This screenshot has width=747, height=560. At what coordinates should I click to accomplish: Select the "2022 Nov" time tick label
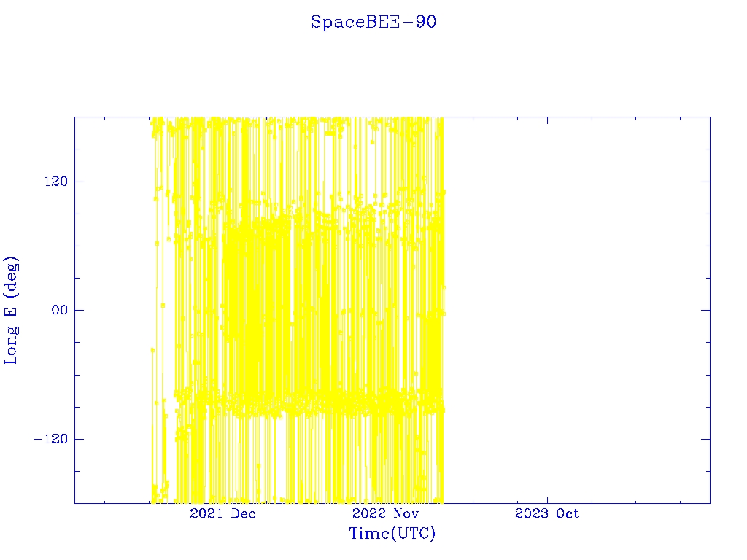(385, 513)
